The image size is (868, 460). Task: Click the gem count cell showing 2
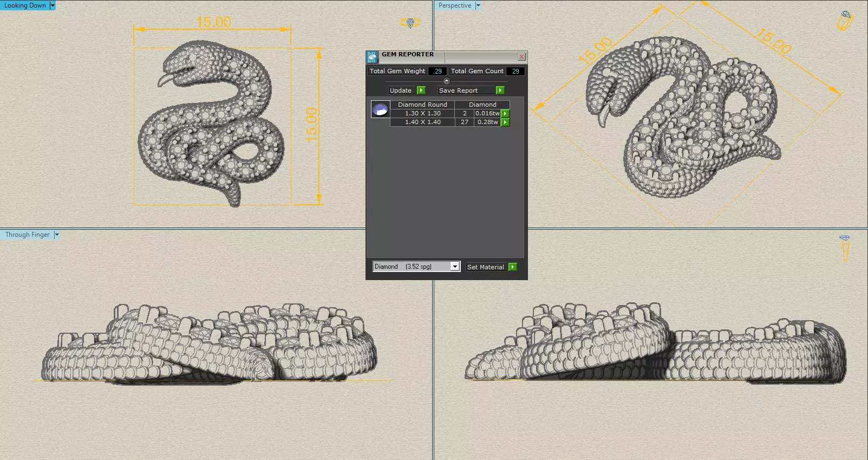point(465,113)
